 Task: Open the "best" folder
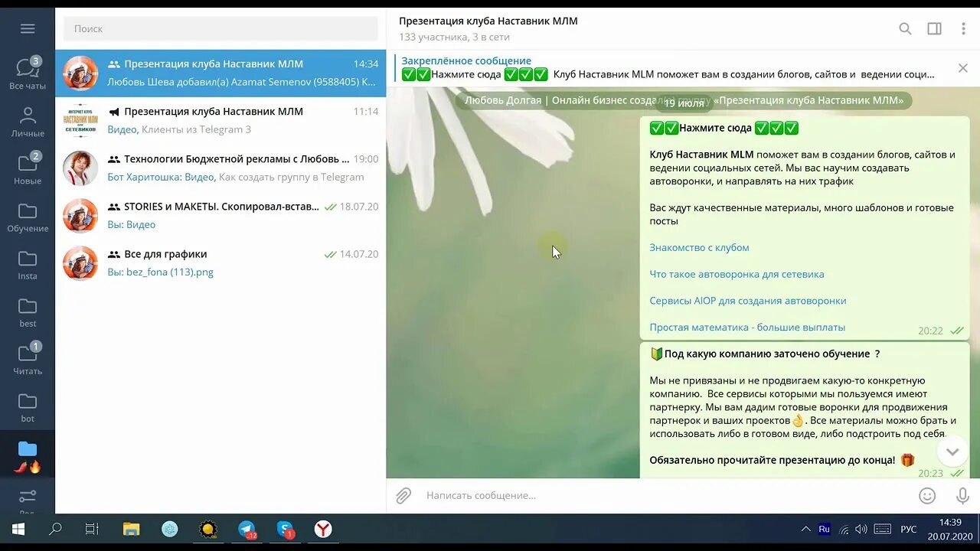click(x=28, y=311)
